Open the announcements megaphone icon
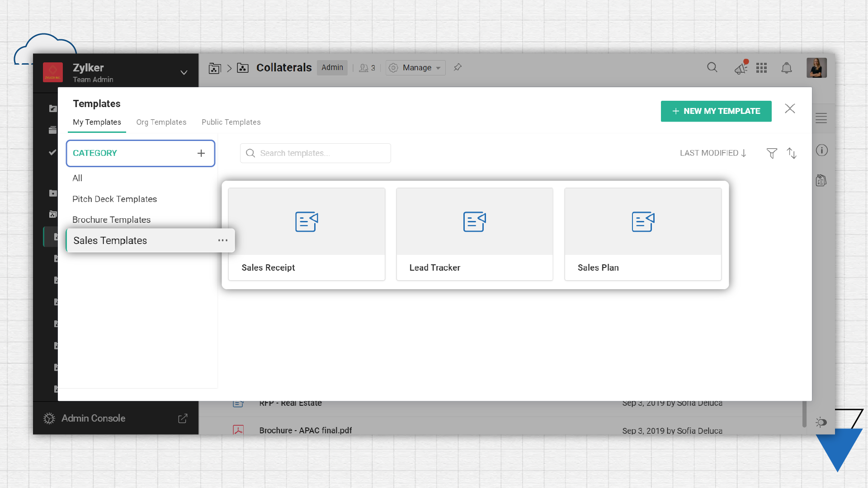Screen dimensions: 868x488 pos(741,68)
